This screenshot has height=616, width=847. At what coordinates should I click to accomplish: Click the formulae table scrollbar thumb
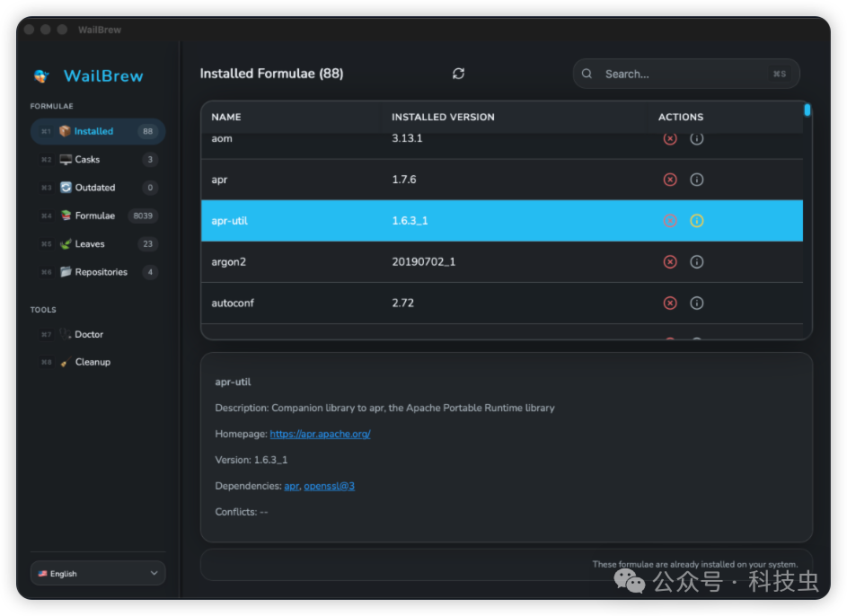click(807, 110)
